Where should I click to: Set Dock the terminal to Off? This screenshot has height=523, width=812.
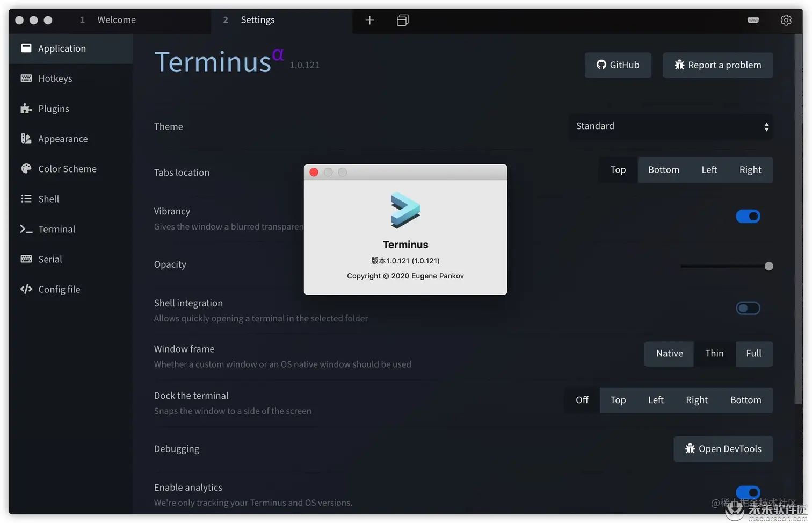(x=582, y=400)
